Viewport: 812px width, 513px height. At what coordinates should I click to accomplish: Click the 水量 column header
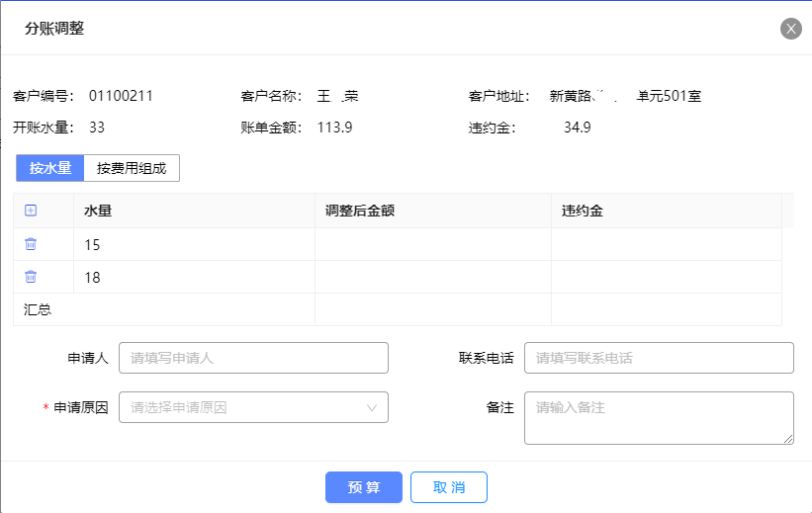click(195, 211)
